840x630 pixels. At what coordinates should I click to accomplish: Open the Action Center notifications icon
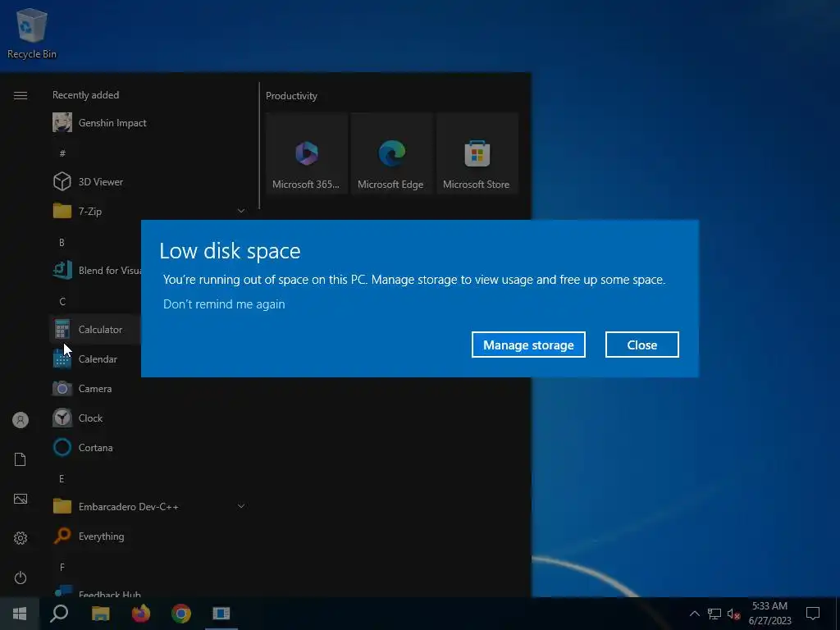813,614
